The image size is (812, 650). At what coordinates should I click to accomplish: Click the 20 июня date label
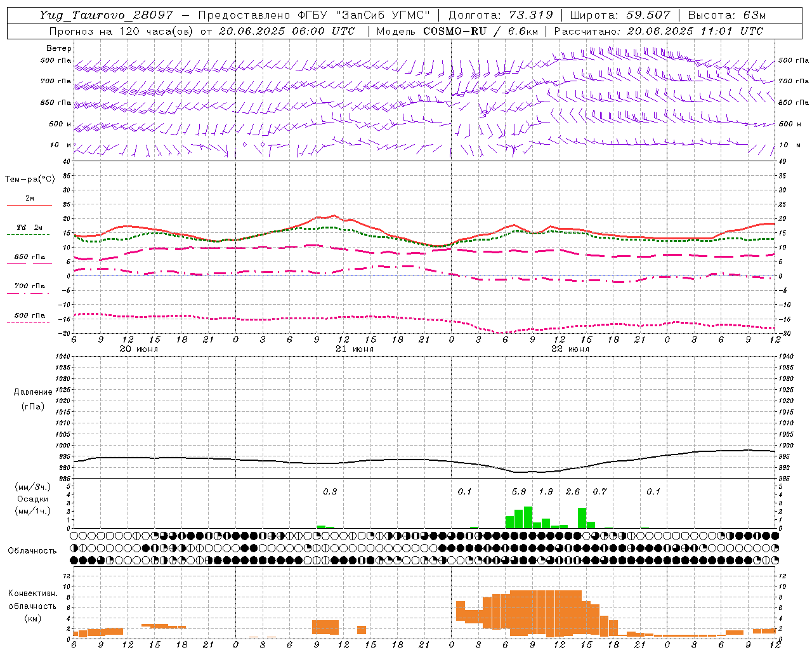[x=139, y=349]
